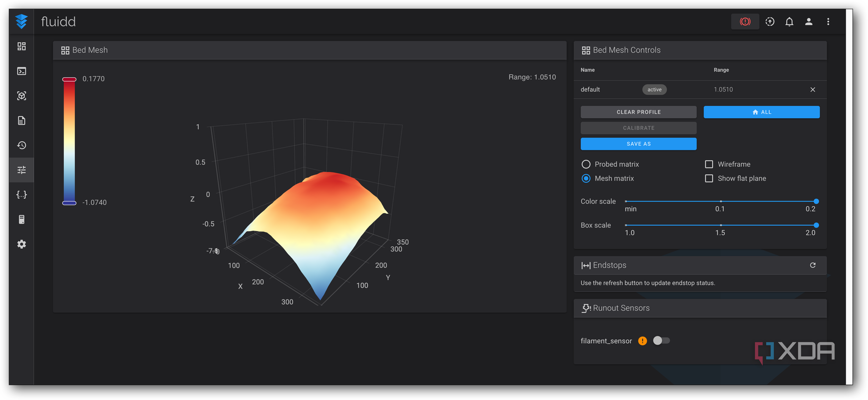Open the System device icon in sidebar
This screenshot has width=868, height=400.
pos(22,219)
